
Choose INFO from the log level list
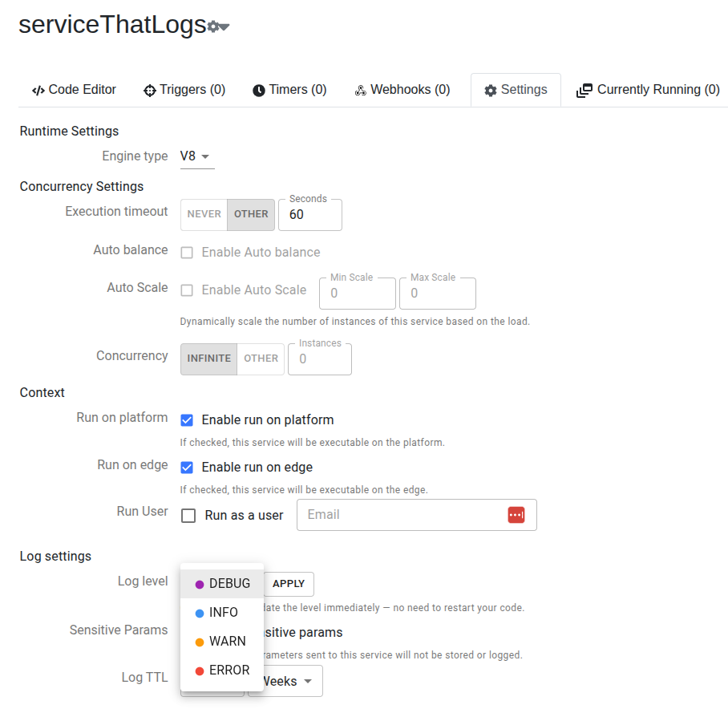pos(223,613)
